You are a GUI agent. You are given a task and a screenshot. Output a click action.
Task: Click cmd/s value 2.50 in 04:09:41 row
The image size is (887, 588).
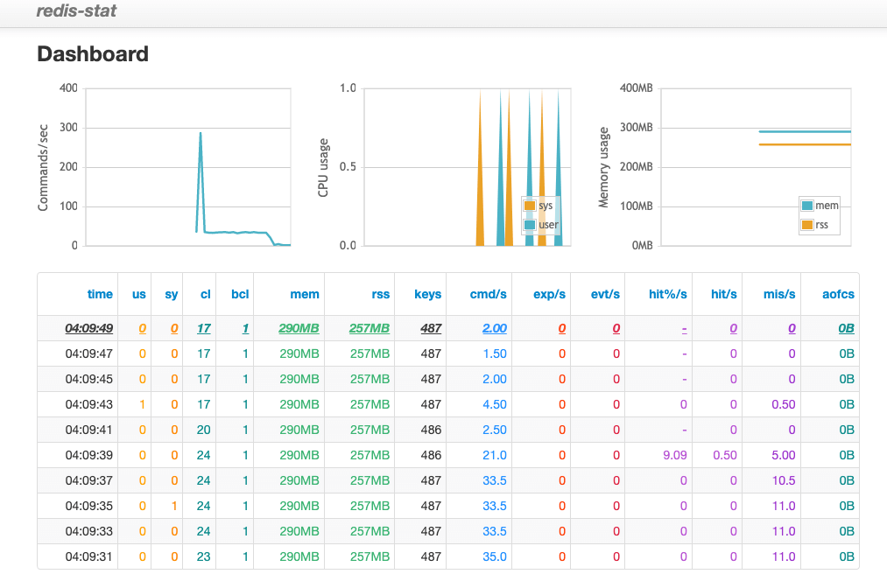click(x=495, y=430)
